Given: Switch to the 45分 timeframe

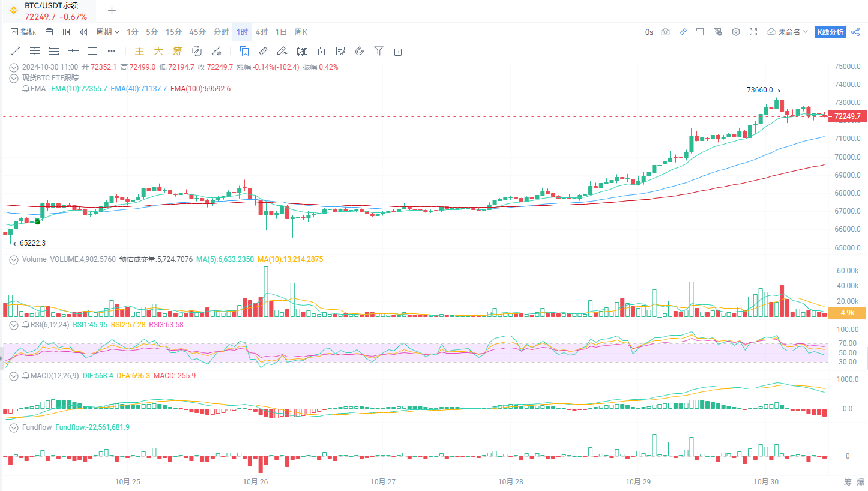Looking at the screenshot, I should pyautogui.click(x=197, y=32).
